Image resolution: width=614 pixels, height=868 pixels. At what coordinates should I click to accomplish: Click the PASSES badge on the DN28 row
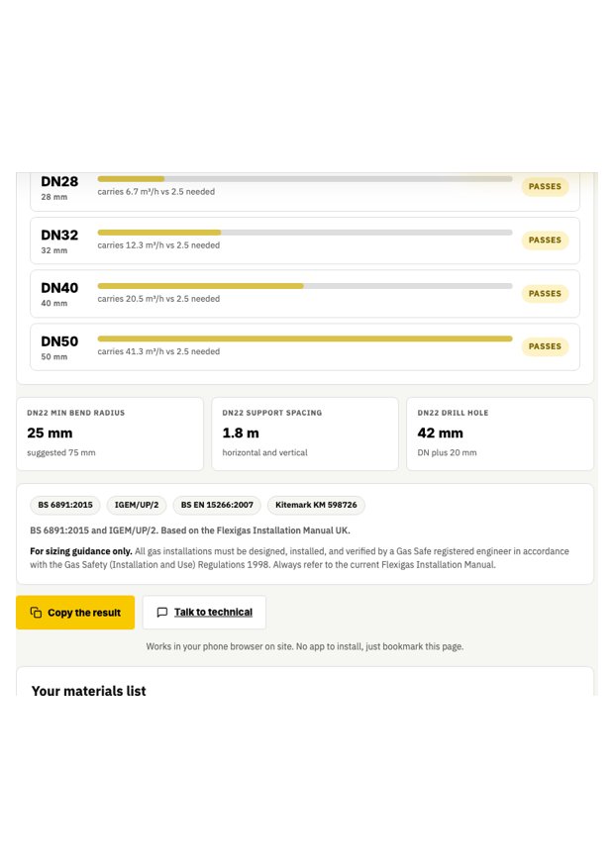coord(545,186)
